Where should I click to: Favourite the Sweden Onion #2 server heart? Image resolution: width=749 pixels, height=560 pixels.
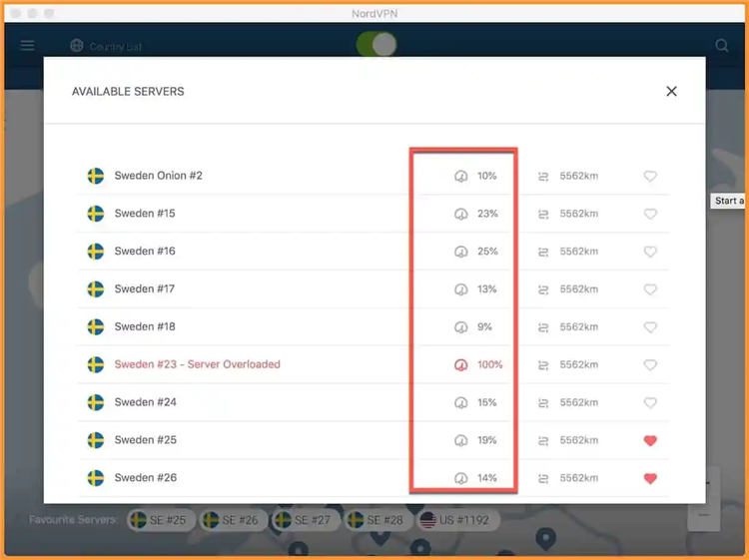coord(650,176)
